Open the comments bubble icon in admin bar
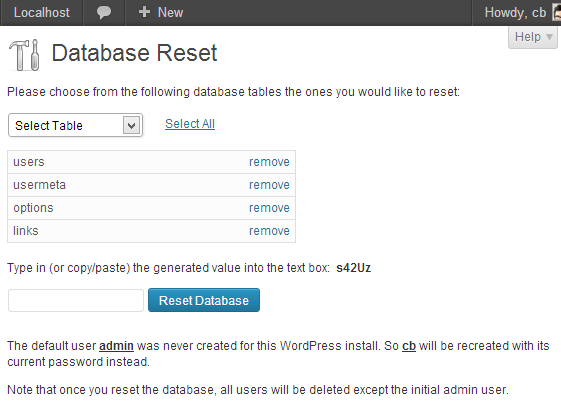 [x=104, y=13]
